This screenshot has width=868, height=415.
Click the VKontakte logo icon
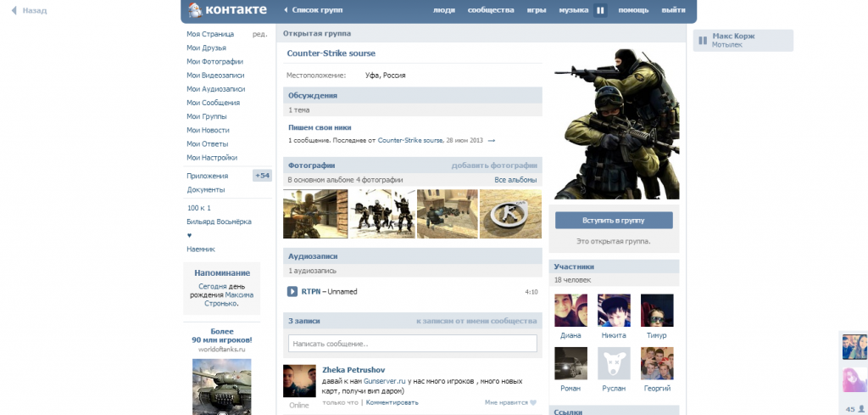pyautogui.click(x=195, y=10)
